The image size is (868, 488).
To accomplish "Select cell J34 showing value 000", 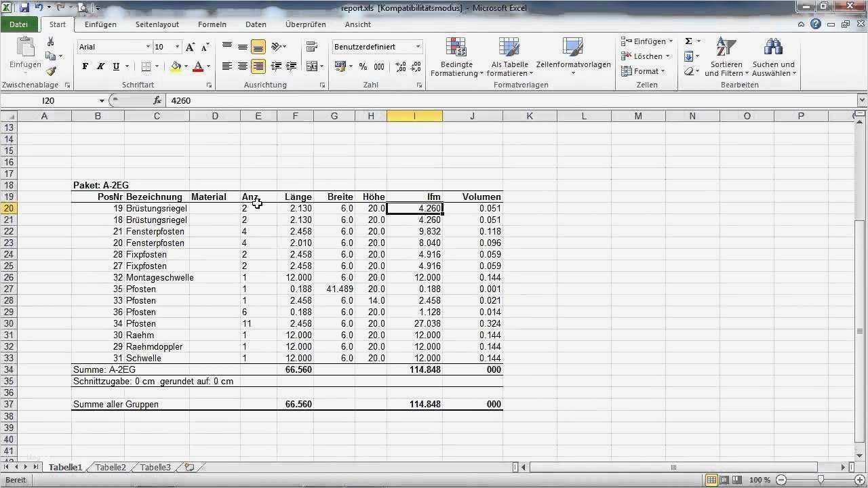I will point(472,369).
